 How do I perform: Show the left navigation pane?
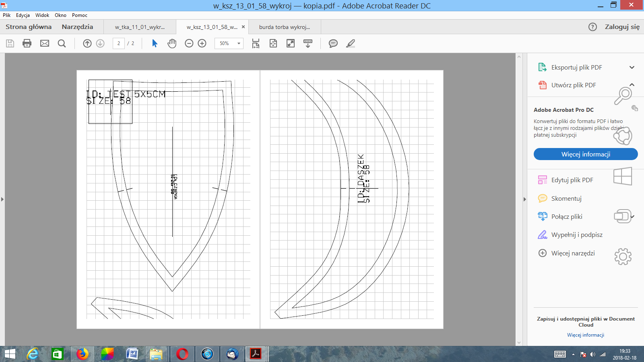click(x=2, y=199)
